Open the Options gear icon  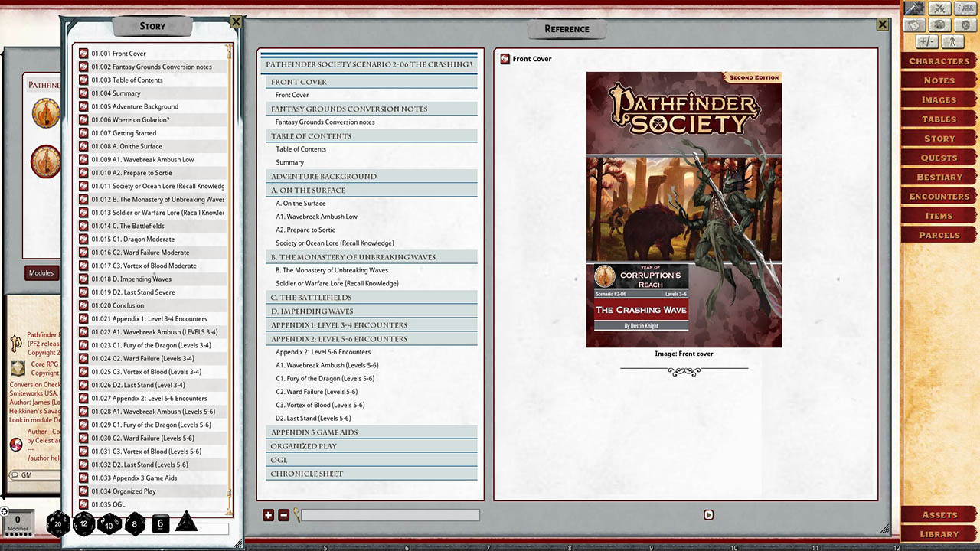[963, 24]
